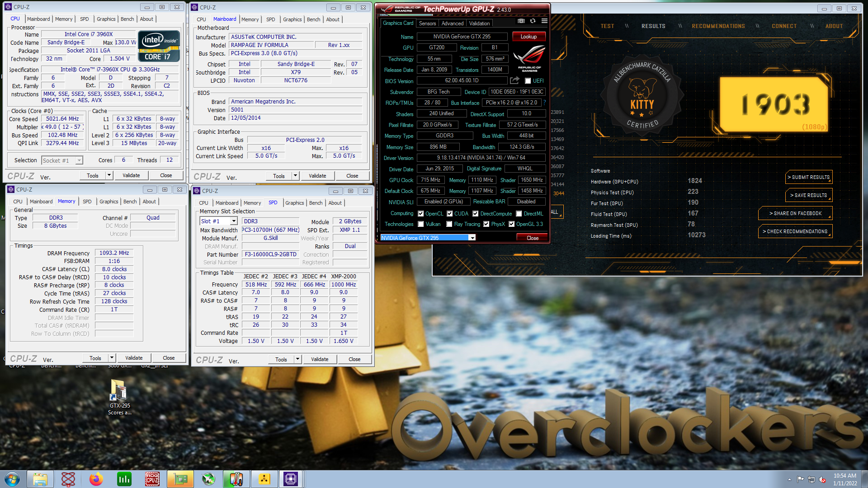Click the GPU-Z red Close button
The width and height of the screenshot is (868, 488).
(x=532, y=238)
